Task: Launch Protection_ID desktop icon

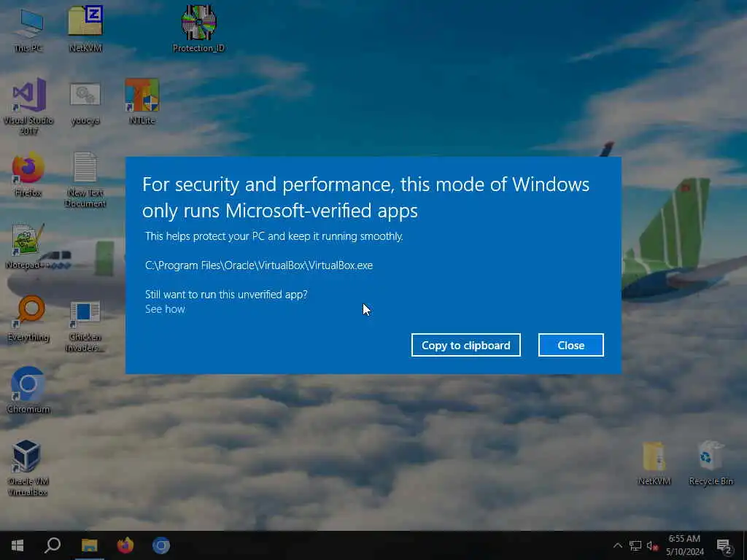Action: (x=198, y=28)
